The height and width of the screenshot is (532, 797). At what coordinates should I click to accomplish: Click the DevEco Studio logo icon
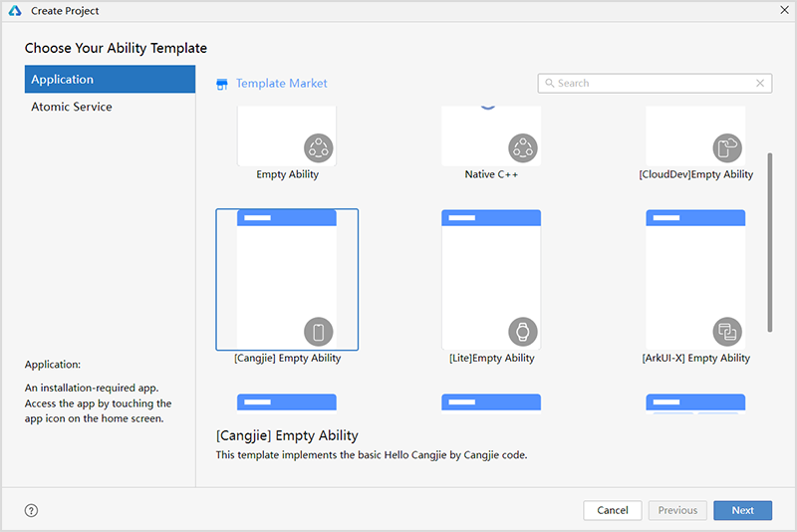tap(15, 11)
